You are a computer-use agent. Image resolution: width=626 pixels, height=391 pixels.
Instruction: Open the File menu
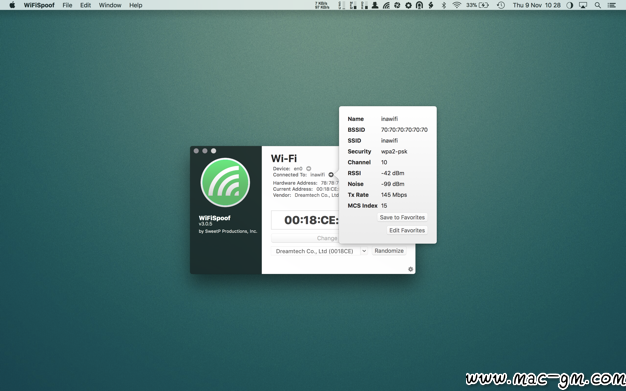(67, 5)
